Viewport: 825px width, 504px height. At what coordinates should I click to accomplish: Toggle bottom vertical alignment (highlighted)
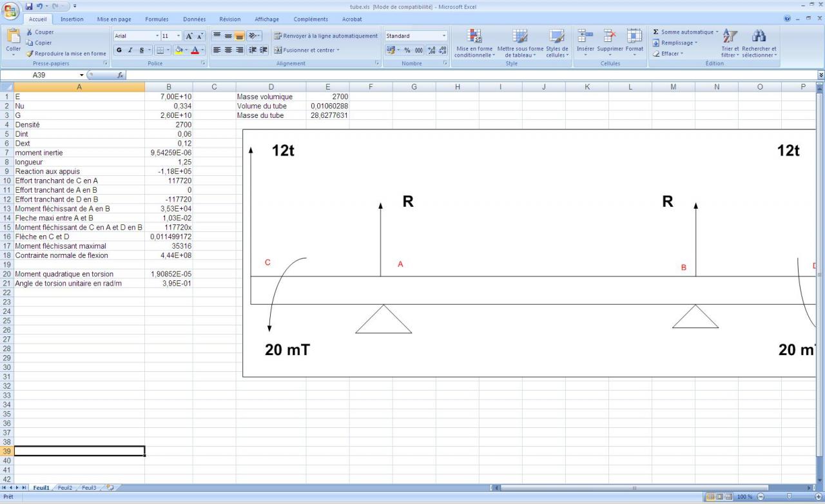(239, 35)
